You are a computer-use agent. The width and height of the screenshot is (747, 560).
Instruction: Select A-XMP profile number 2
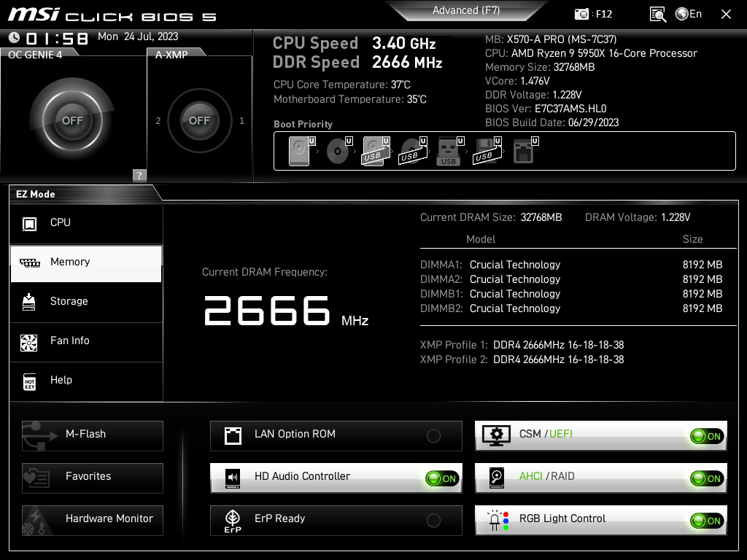pos(158,121)
